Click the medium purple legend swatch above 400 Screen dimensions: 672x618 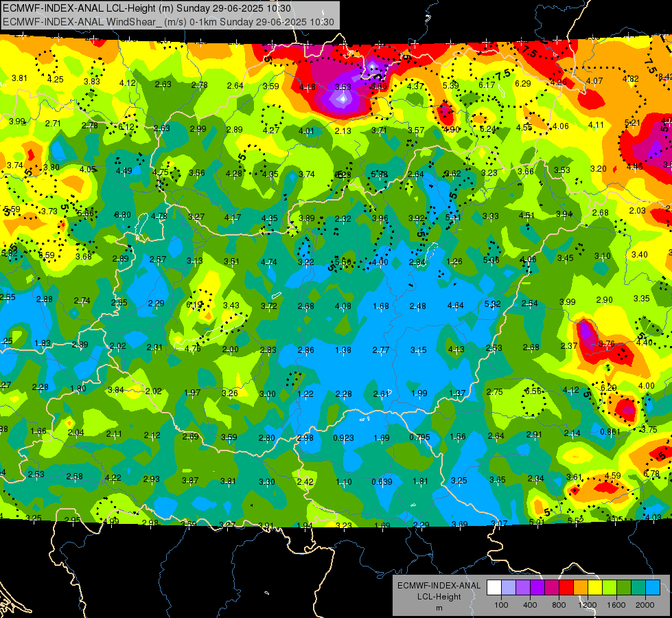pos(523,588)
